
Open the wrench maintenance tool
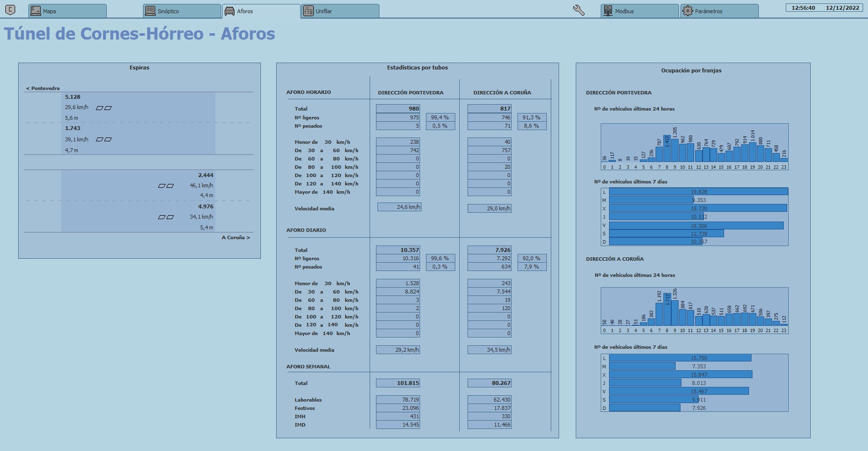579,10
